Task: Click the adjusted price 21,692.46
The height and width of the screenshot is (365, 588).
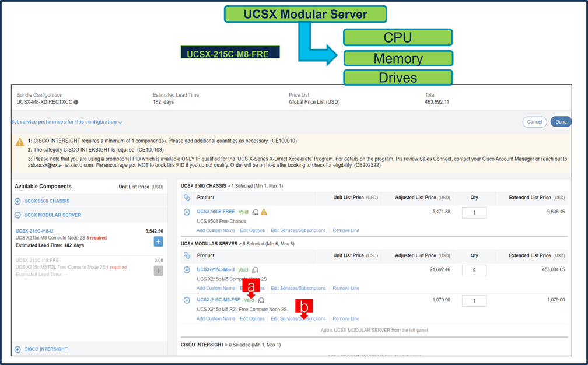Action: (x=440, y=269)
